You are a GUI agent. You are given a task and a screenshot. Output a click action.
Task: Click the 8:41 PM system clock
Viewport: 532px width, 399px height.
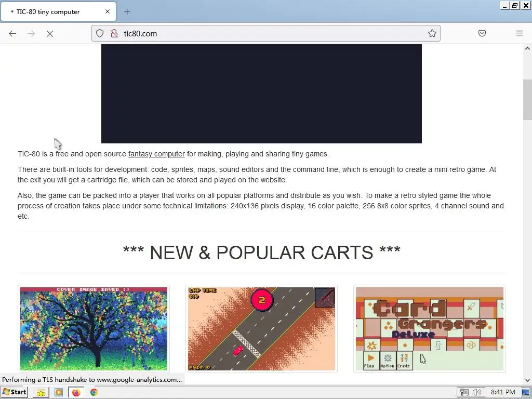pyautogui.click(x=503, y=392)
